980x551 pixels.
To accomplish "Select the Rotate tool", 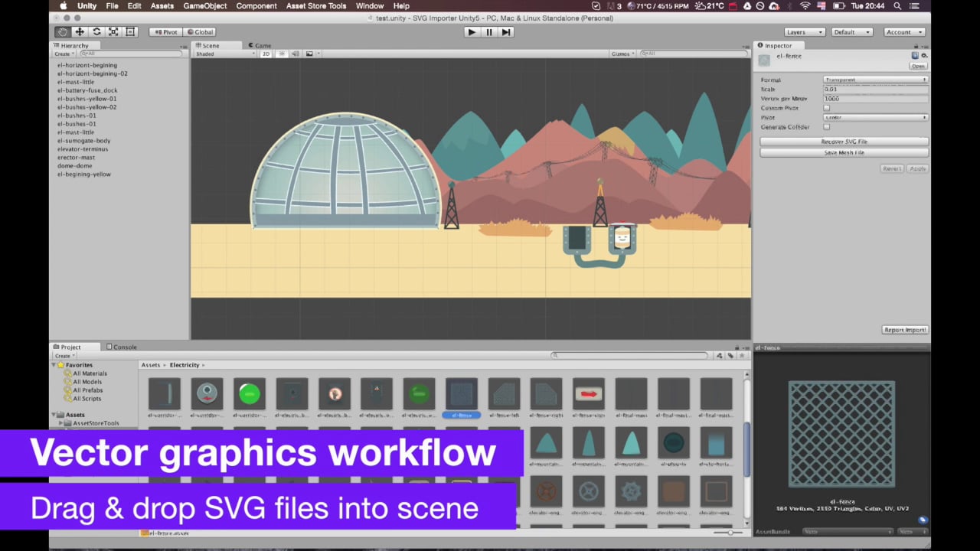I will 96,32.
